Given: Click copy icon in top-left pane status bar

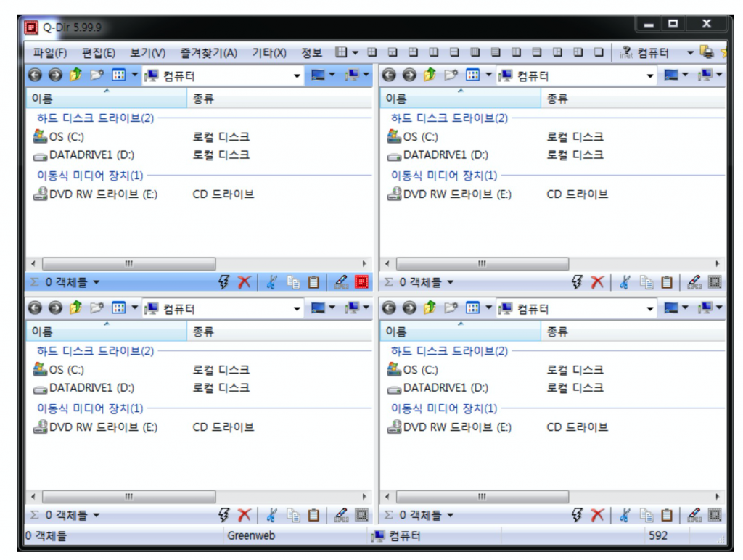Looking at the screenshot, I should pos(293,282).
